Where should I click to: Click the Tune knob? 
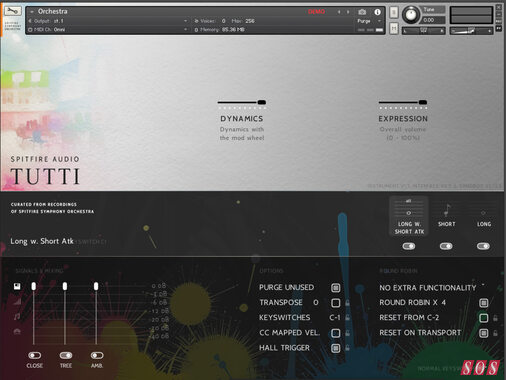click(411, 15)
